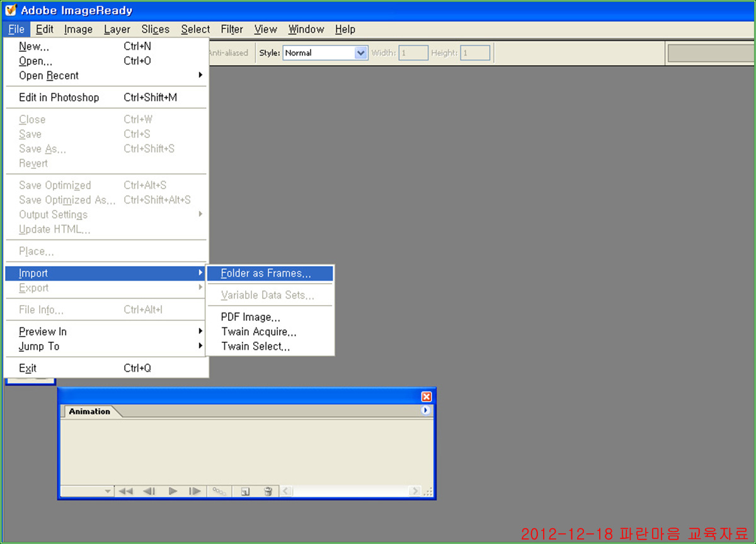Select Folder as Frames... in Import submenu
The image size is (756, 544).
(270, 274)
